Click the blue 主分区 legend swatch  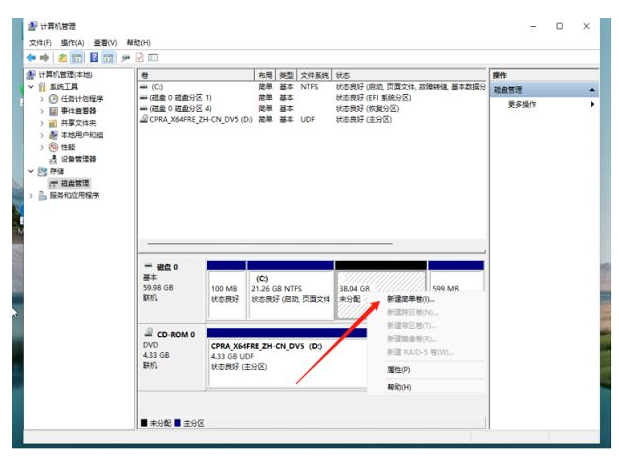click(x=177, y=423)
